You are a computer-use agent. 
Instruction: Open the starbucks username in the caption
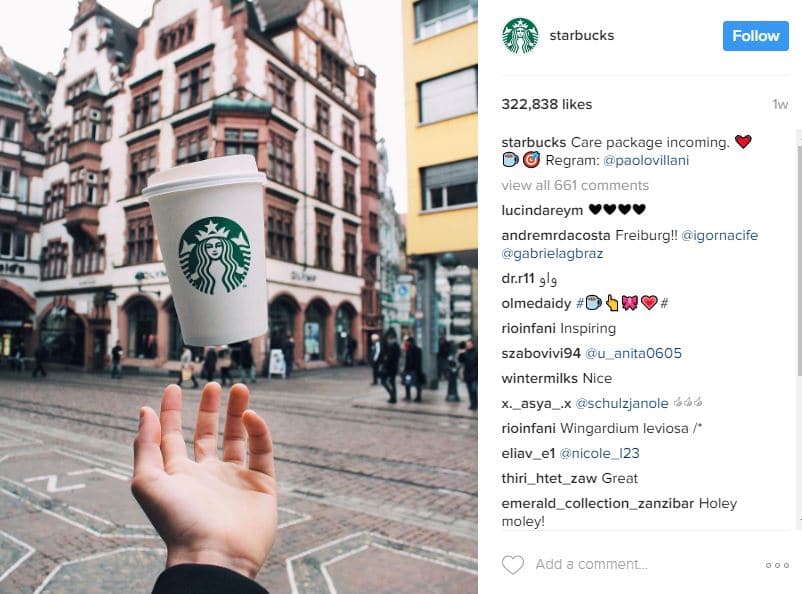point(533,142)
